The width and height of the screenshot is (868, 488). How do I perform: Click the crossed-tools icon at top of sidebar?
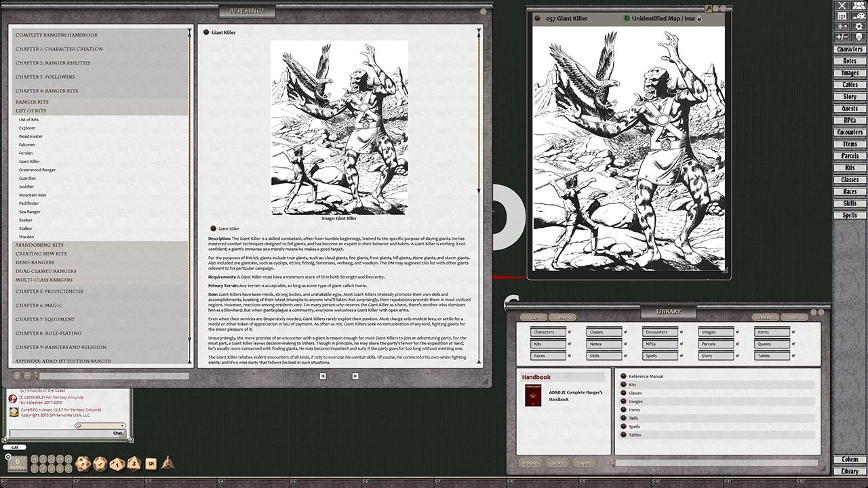(841, 7)
